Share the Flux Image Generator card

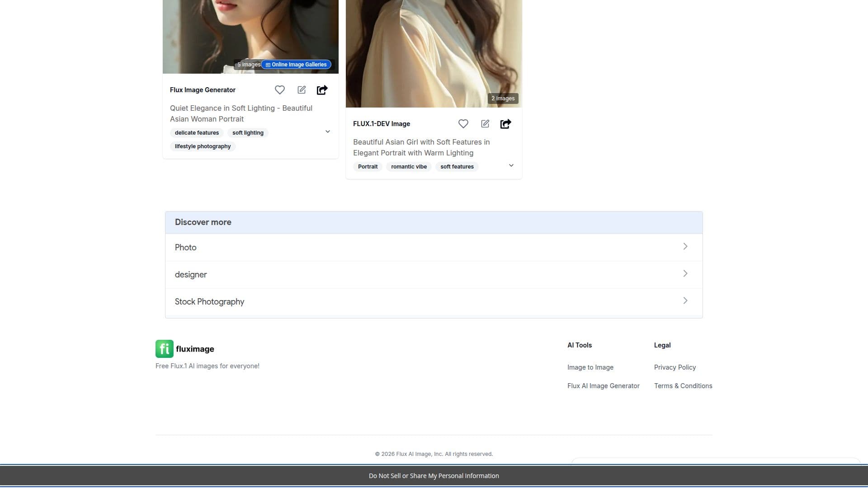[x=322, y=90]
